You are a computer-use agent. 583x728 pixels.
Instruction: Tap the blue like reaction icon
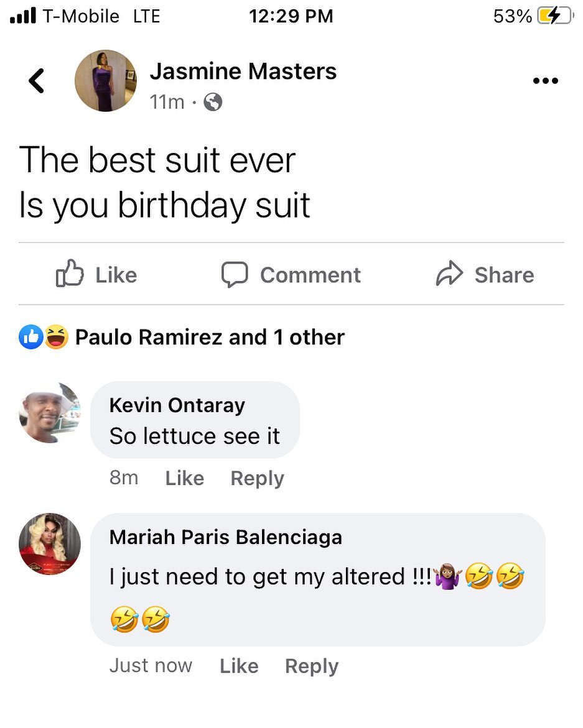[x=30, y=337]
